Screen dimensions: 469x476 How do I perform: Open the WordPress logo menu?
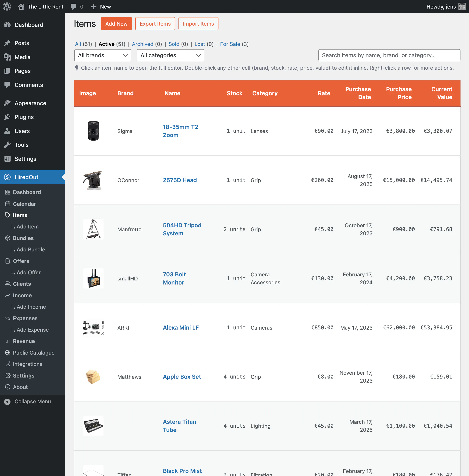coord(7,6)
